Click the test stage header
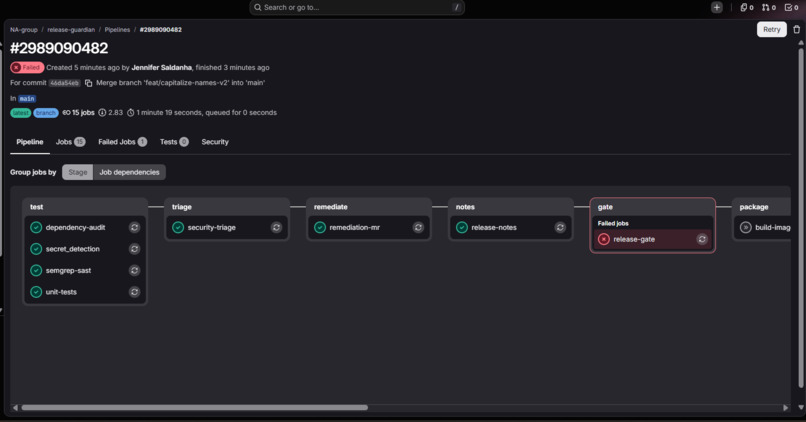Screen dimensions: 806x422 36,207
